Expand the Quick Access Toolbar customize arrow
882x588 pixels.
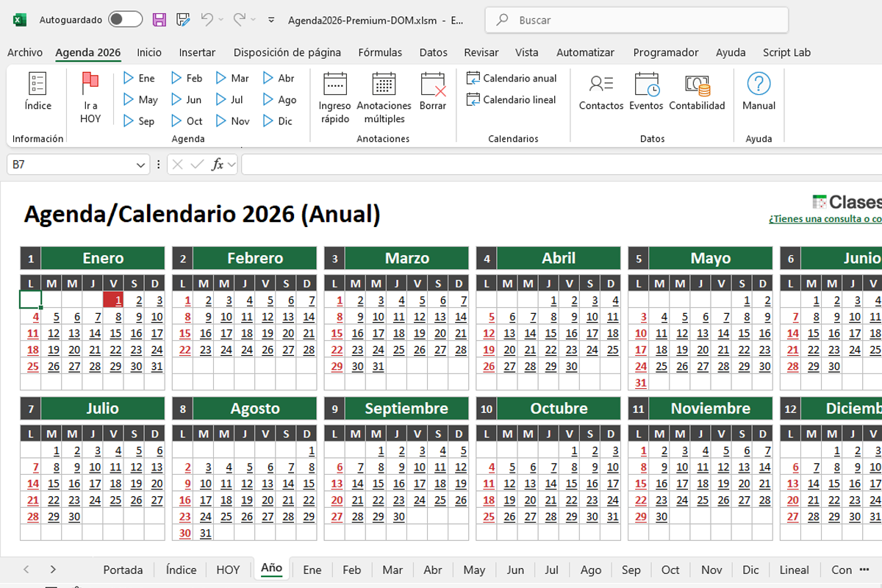[271, 20]
